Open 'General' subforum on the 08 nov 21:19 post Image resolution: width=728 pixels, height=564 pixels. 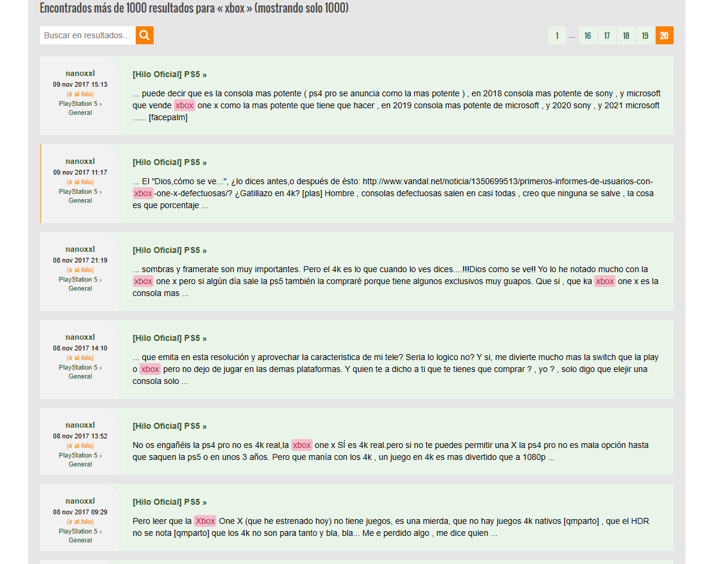click(x=80, y=288)
